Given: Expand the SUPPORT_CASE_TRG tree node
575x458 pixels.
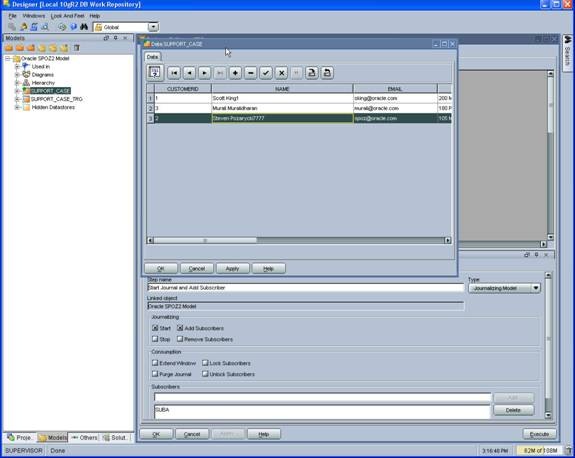Looking at the screenshot, I should pos(17,99).
